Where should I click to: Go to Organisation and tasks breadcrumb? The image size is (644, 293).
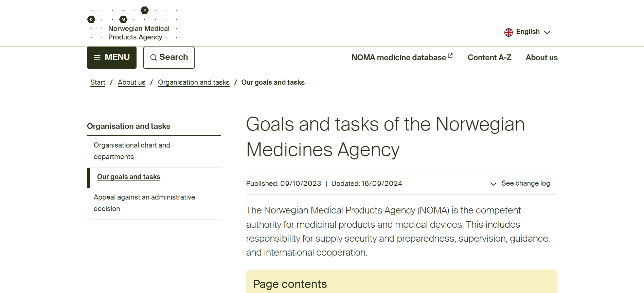tap(194, 83)
